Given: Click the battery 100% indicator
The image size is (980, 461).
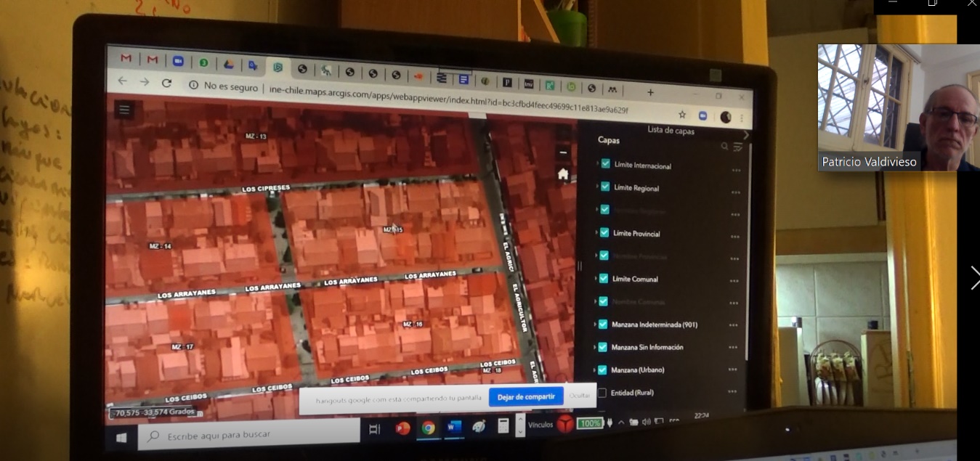Looking at the screenshot, I should pos(591,423).
